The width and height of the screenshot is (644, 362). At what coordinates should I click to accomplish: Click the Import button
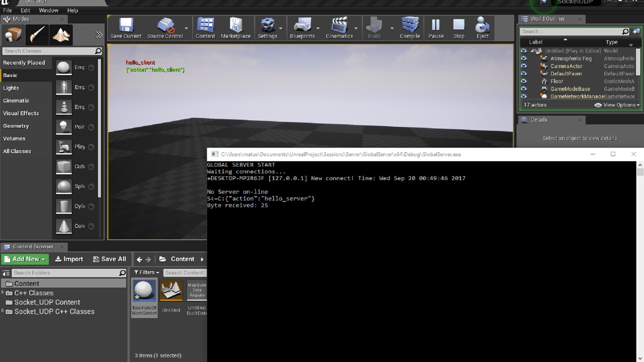[x=69, y=259]
